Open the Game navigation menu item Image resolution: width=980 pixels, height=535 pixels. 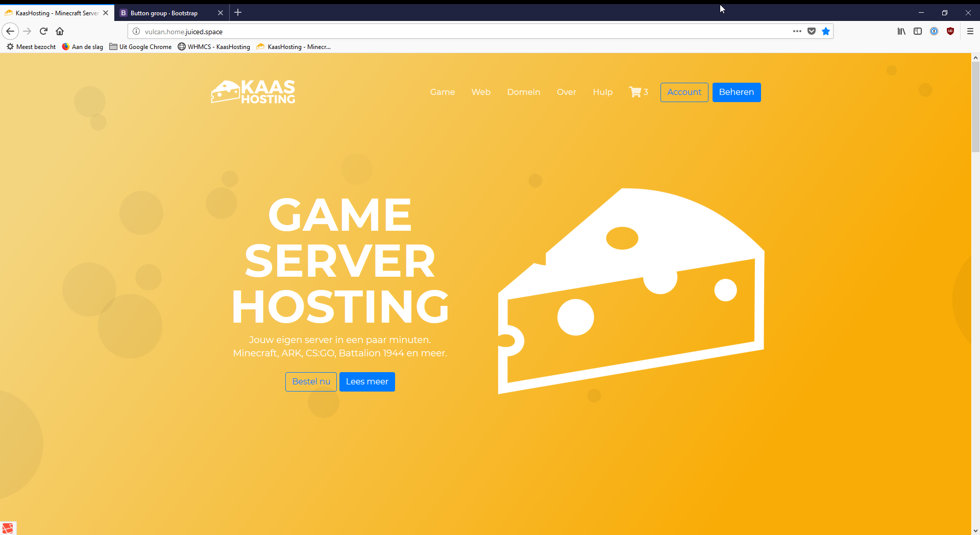click(x=442, y=92)
